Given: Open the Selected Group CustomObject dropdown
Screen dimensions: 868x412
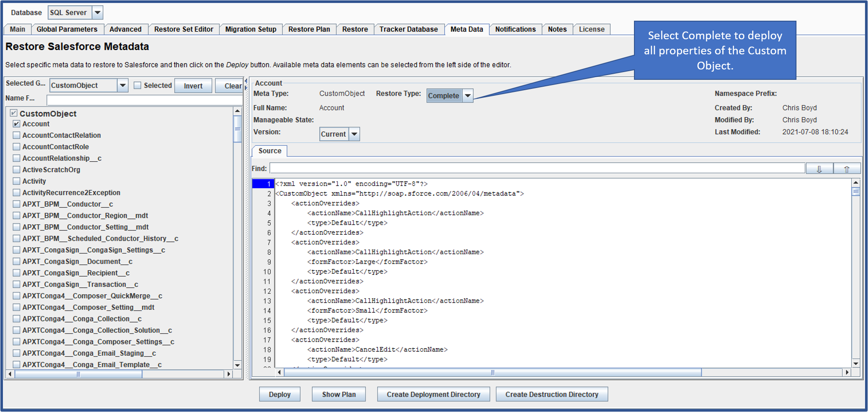Looking at the screenshot, I should click(123, 85).
